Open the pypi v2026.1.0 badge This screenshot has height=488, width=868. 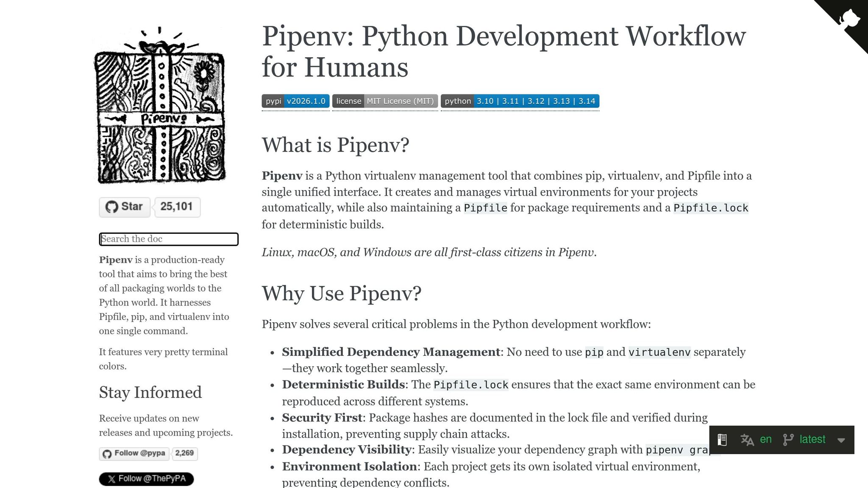tap(295, 101)
